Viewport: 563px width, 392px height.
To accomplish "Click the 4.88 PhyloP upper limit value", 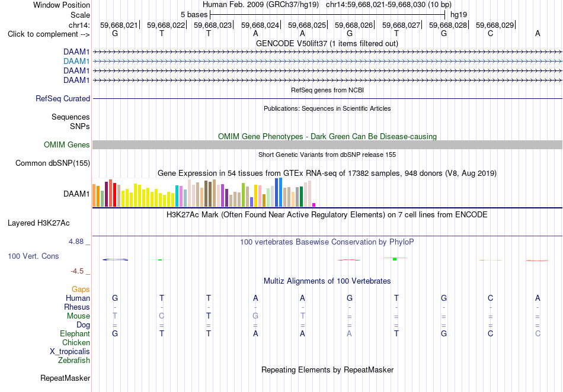I will (x=76, y=242).
